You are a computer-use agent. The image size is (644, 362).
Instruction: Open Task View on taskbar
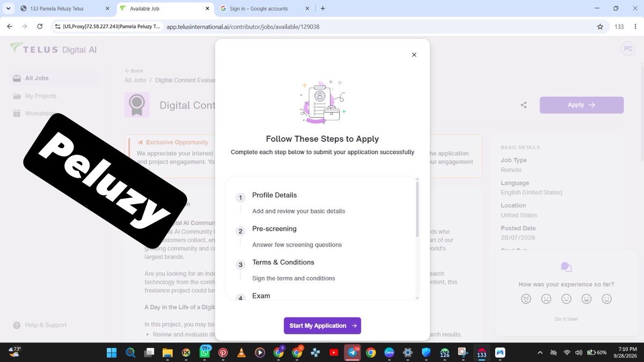148,353
